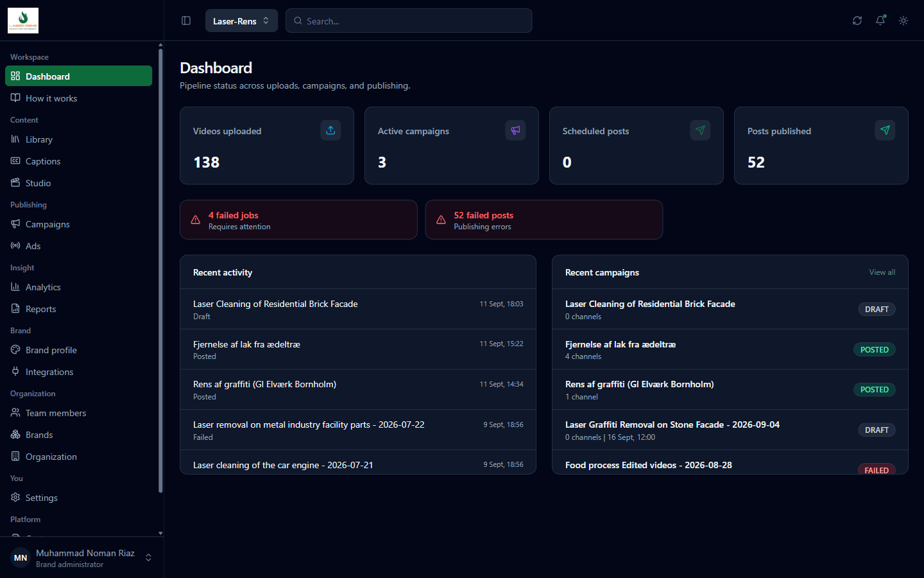Expand the Muhammad Noman Riaz user menu
924x578 pixels.
click(x=81, y=557)
